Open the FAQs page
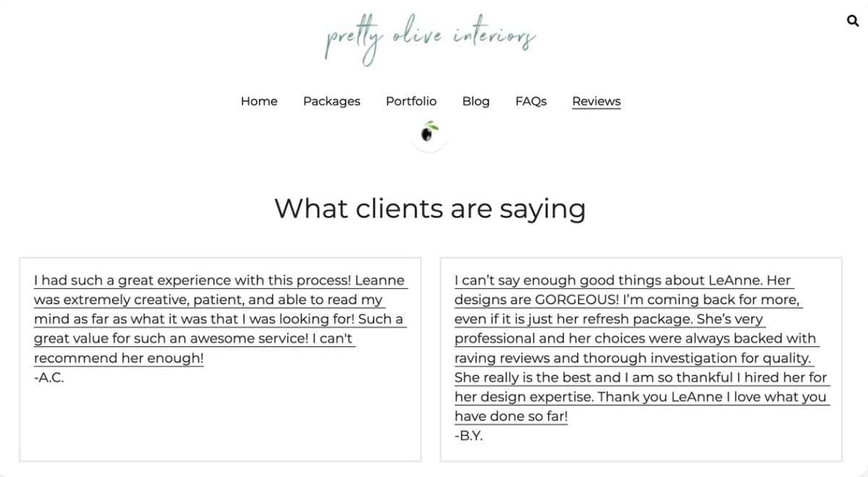This screenshot has height=477, width=868. (x=531, y=101)
